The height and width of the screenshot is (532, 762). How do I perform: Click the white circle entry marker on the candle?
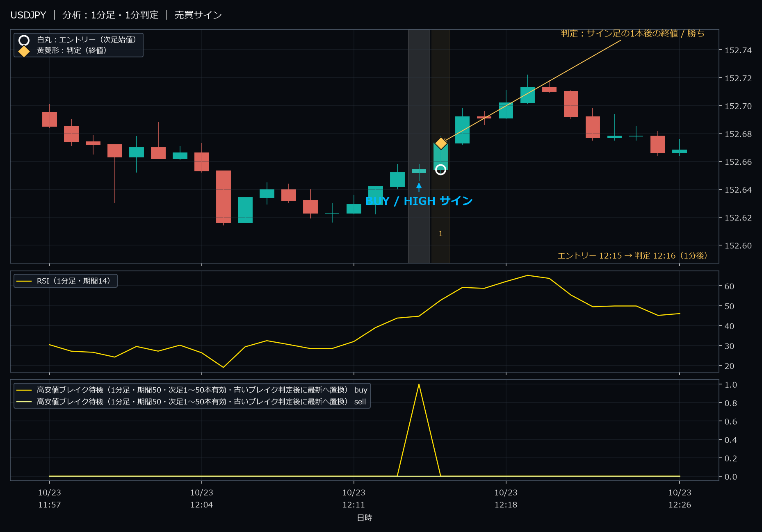click(x=440, y=170)
